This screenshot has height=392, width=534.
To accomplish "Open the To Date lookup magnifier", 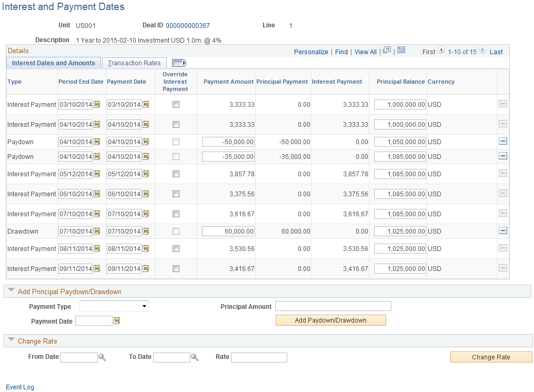I will pos(195,357).
